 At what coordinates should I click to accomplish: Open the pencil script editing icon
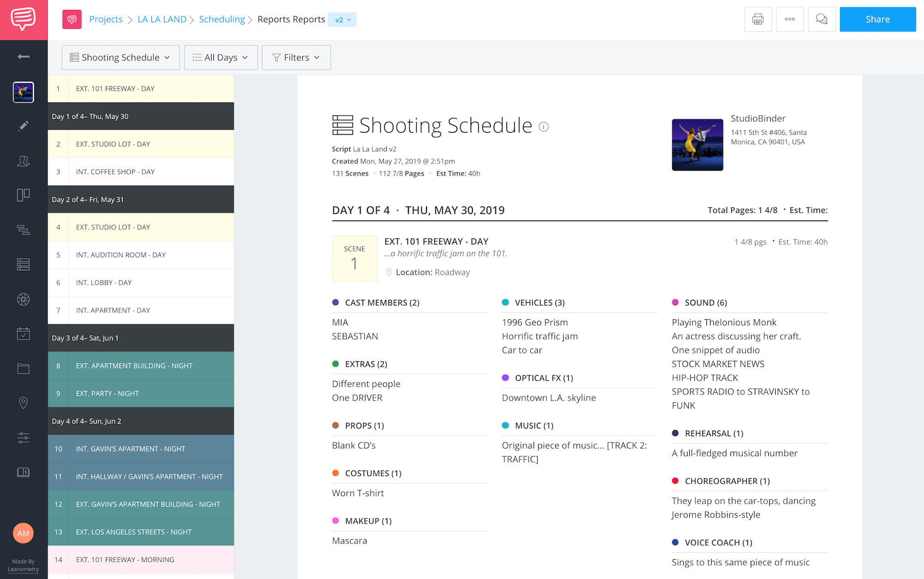pyautogui.click(x=24, y=126)
